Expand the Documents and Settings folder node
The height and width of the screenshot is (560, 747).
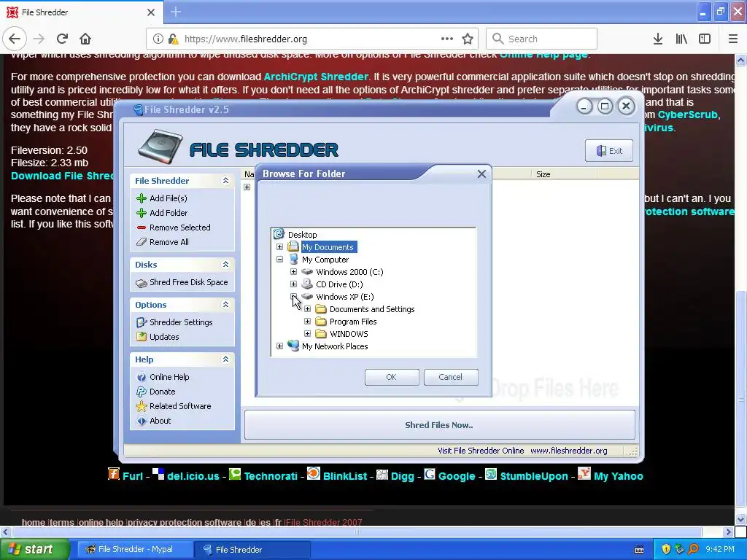[307, 308]
